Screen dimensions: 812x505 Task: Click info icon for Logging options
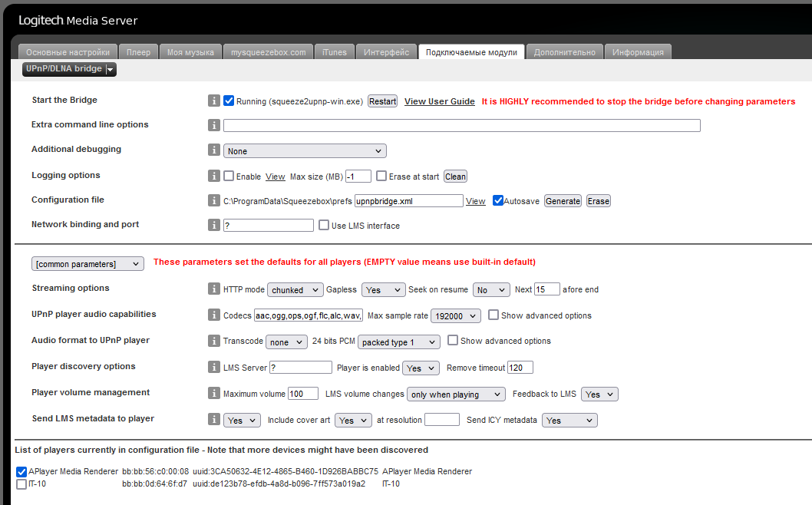pos(214,176)
